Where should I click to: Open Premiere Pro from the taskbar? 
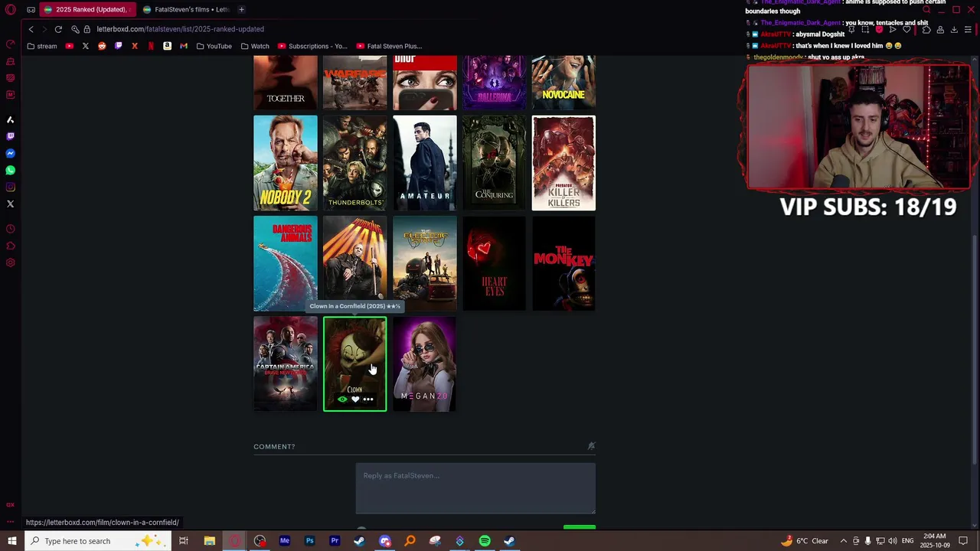[x=335, y=541]
